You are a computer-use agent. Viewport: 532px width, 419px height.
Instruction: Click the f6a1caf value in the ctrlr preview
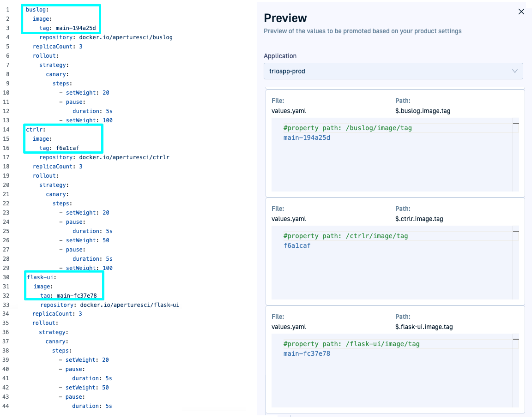point(297,245)
